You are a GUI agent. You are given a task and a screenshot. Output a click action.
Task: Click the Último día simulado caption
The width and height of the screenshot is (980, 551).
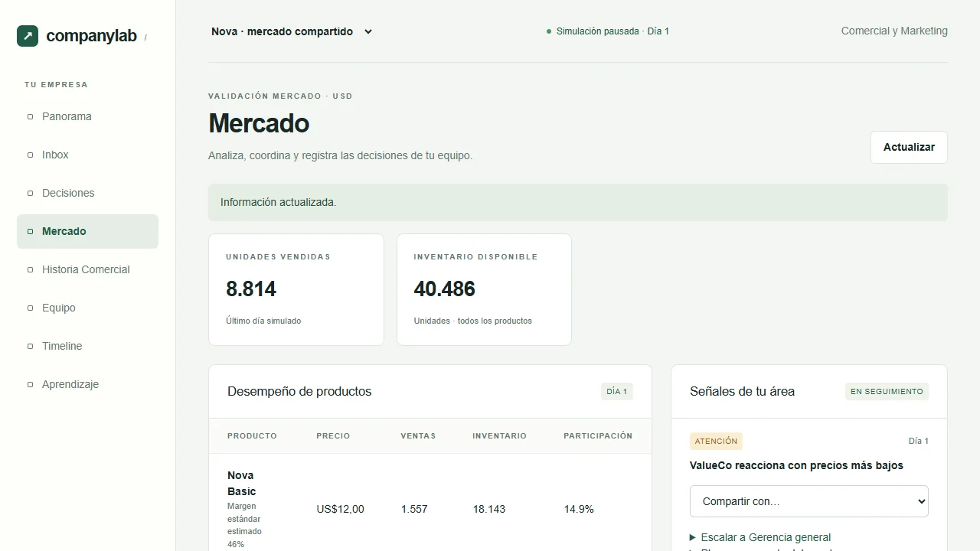263,321
